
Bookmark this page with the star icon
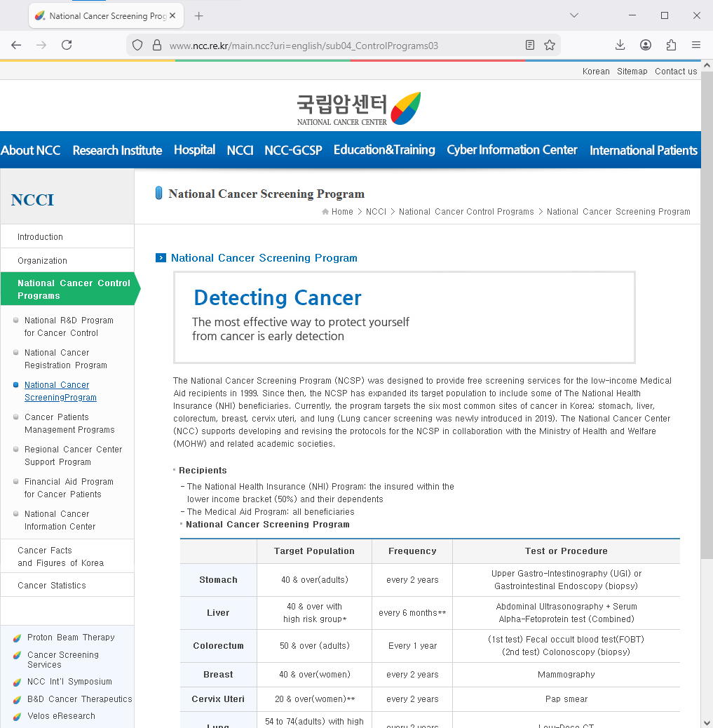(550, 45)
